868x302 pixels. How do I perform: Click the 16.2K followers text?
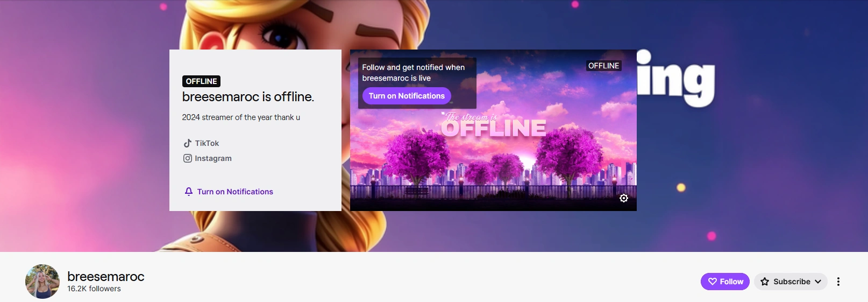94,289
